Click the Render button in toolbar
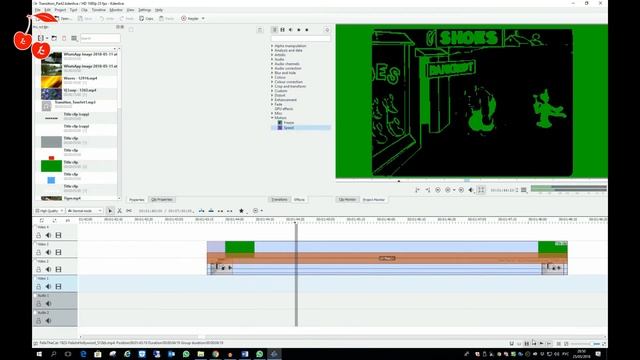Screen dimensions: 640x360 pos(190,18)
